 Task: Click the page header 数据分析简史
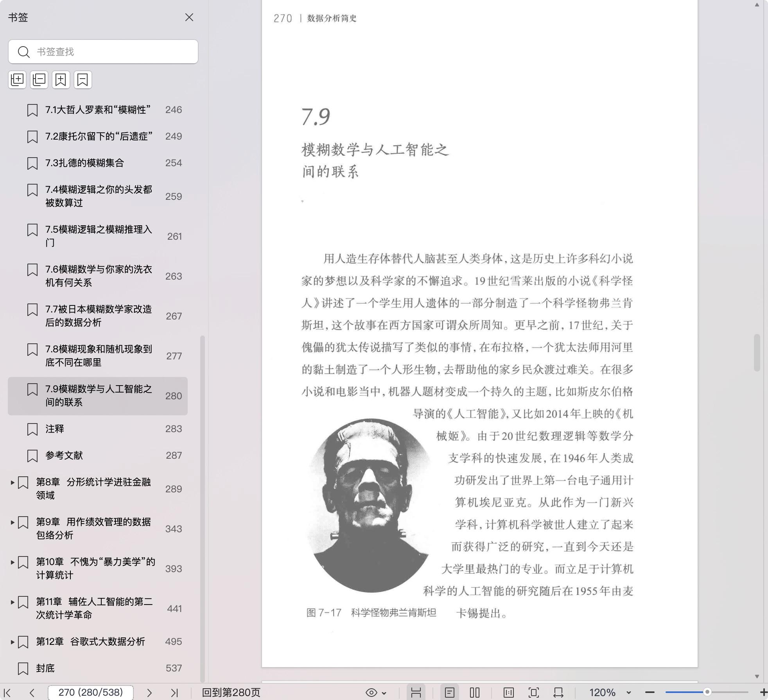pos(332,18)
